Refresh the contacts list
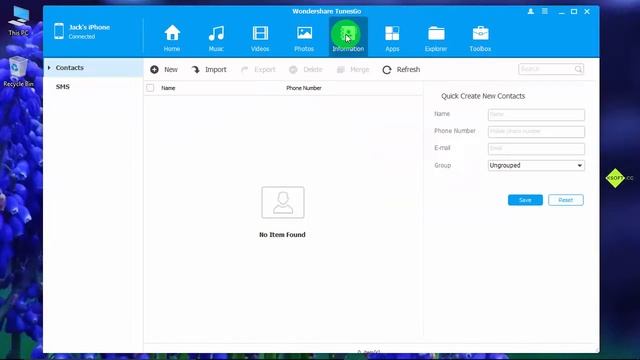The width and height of the screenshot is (640, 360). point(401,69)
